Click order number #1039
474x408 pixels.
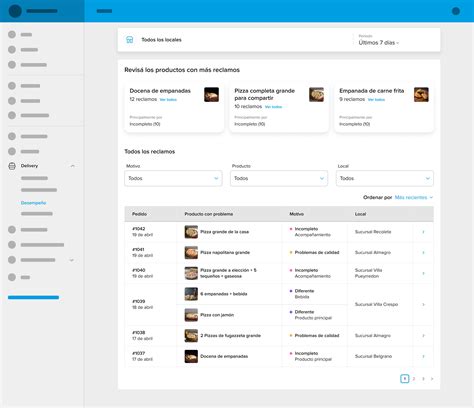pyautogui.click(x=139, y=301)
